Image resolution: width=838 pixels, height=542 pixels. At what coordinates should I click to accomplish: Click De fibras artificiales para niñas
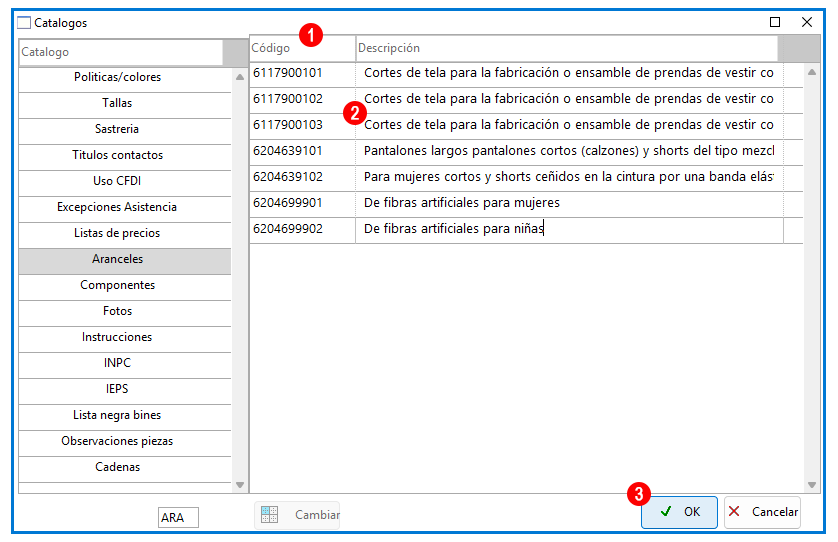(569, 229)
